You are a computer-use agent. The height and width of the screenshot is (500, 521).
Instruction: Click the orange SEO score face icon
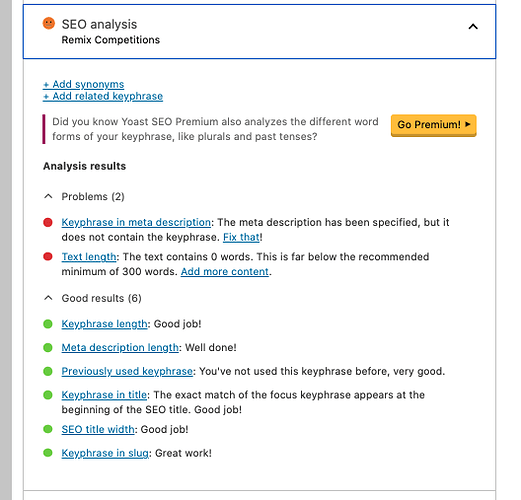click(49, 23)
